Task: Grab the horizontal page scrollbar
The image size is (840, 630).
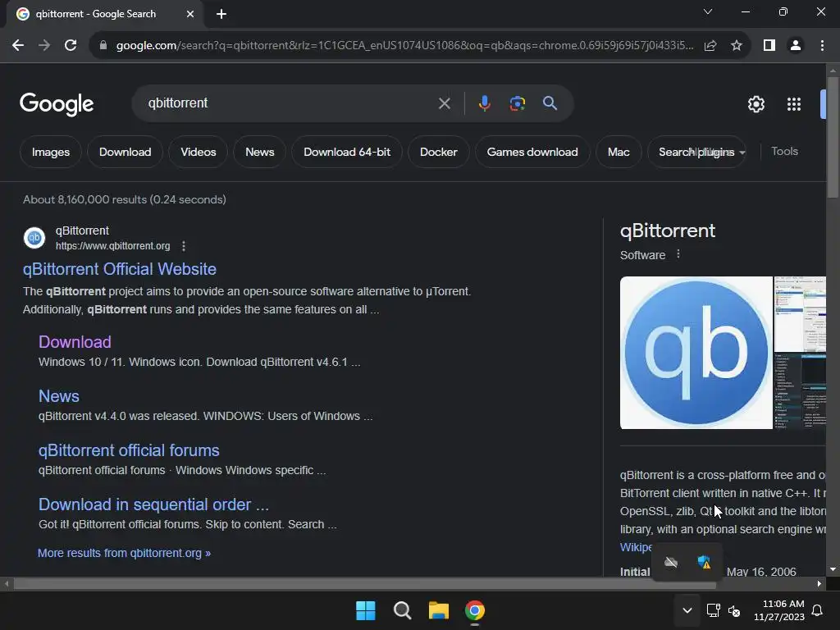Action: click(x=364, y=584)
